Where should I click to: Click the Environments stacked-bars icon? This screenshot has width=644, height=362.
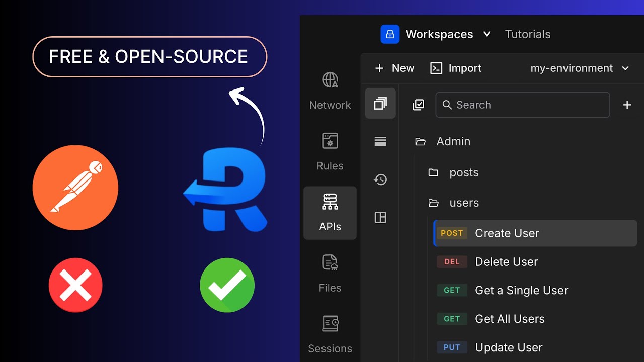click(x=380, y=142)
